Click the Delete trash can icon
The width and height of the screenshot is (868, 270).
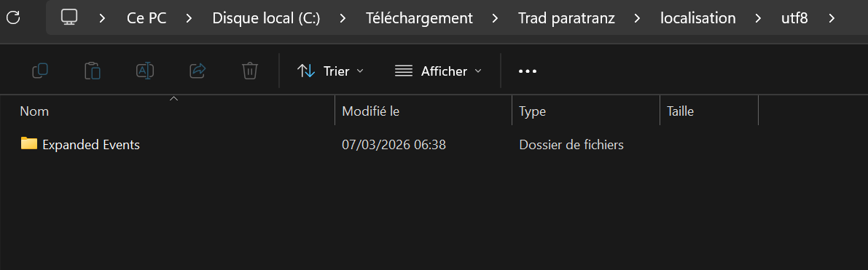click(250, 71)
